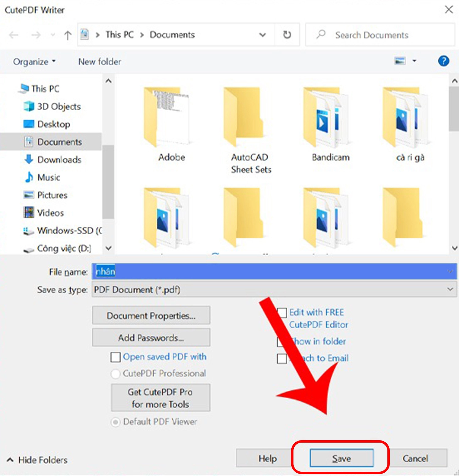Viewport: 459px width, 476px height.
Task: Enable Open saved PDF with checkbox
Action: pos(115,357)
